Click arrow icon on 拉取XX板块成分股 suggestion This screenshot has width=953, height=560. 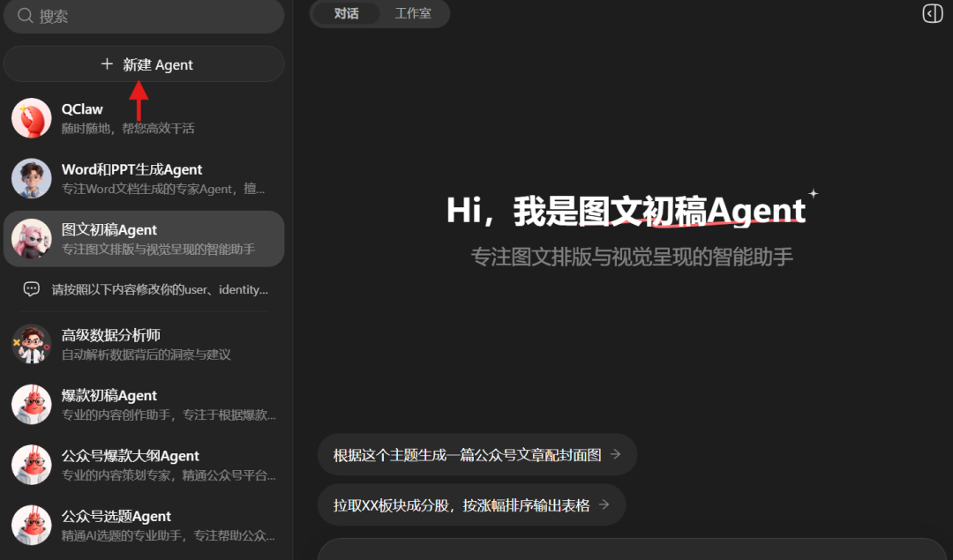604,504
